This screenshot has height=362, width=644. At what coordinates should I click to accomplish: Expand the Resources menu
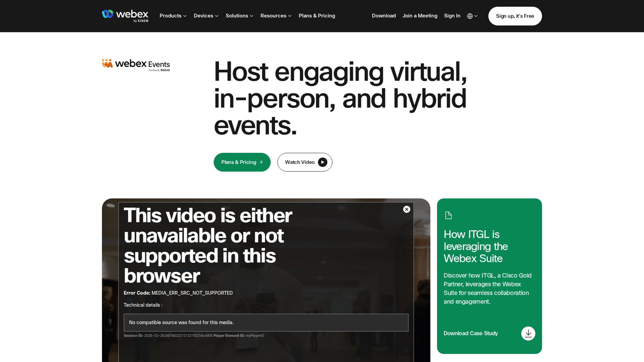[x=276, y=16]
